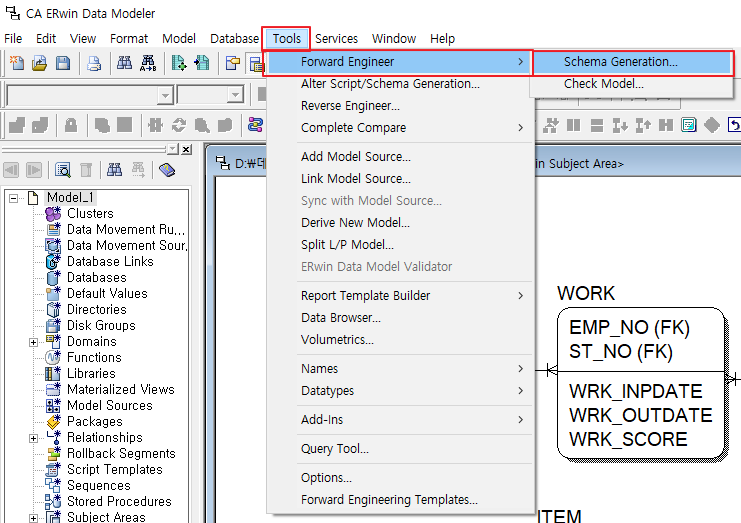Click the teal form window icon in right toolbar

(689, 125)
